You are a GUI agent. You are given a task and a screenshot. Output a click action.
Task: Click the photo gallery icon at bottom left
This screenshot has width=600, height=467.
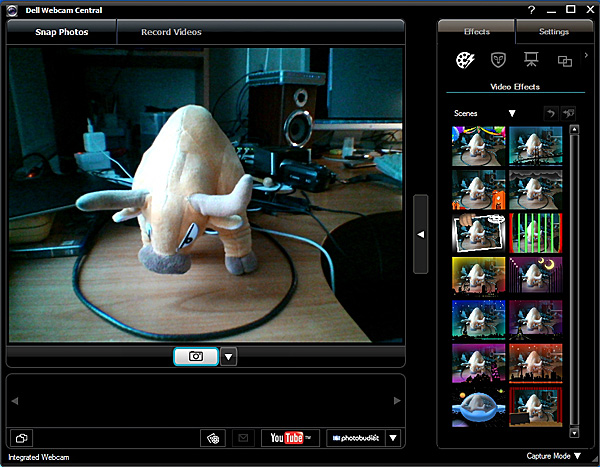tap(22, 437)
